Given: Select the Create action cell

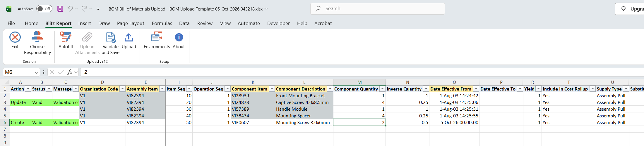Looking at the screenshot, I should pyautogui.click(x=20, y=123).
